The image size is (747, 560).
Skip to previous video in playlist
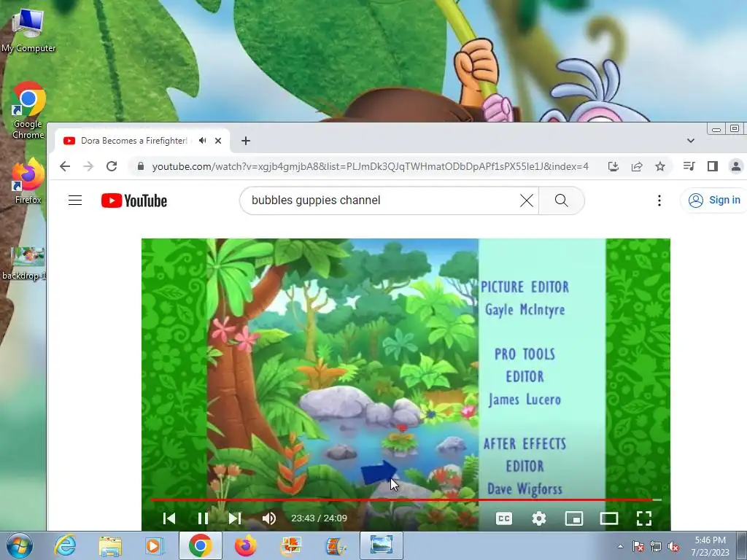coord(169,518)
